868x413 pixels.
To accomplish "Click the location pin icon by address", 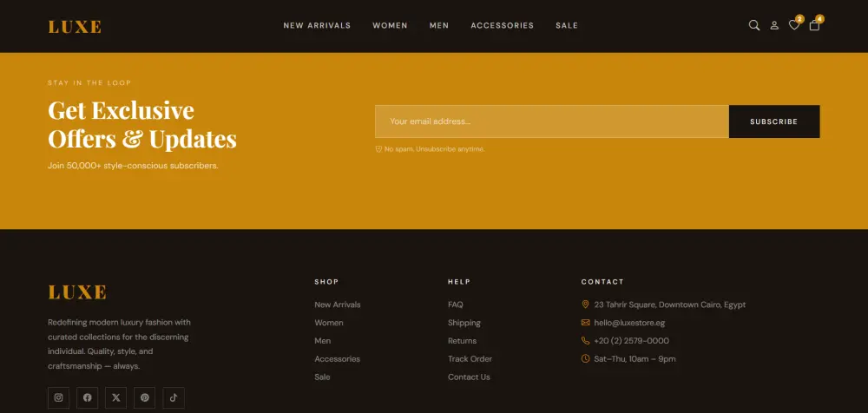I will 585,305.
